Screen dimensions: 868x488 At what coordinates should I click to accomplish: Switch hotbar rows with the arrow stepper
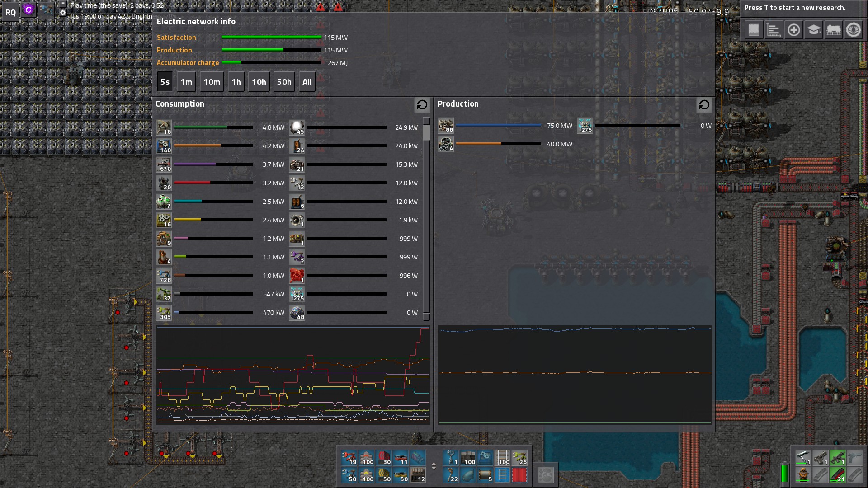(x=434, y=466)
